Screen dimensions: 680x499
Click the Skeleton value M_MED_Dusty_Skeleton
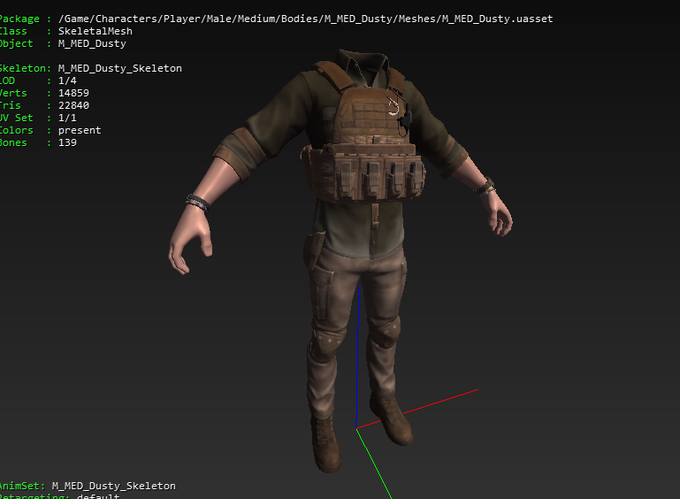tap(120, 68)
